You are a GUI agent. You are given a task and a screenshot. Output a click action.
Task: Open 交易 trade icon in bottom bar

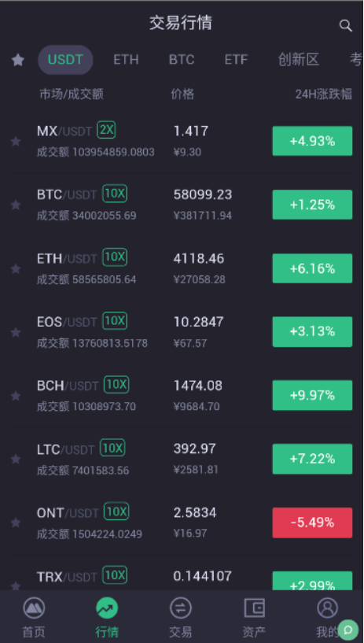181,608
